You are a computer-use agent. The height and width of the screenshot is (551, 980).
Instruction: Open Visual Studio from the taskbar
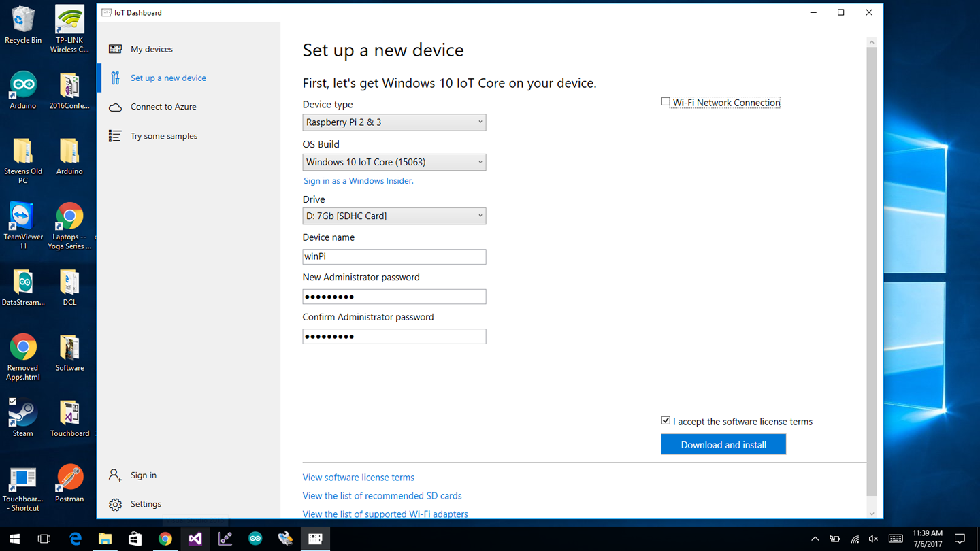pos(195,539)
